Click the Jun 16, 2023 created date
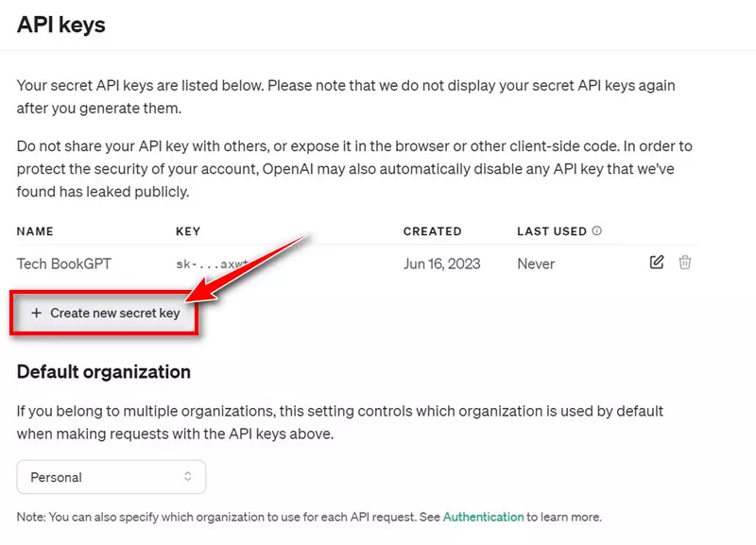Image resolution: width=756 pixels, height=545 pixels. [x=442, y=264]
